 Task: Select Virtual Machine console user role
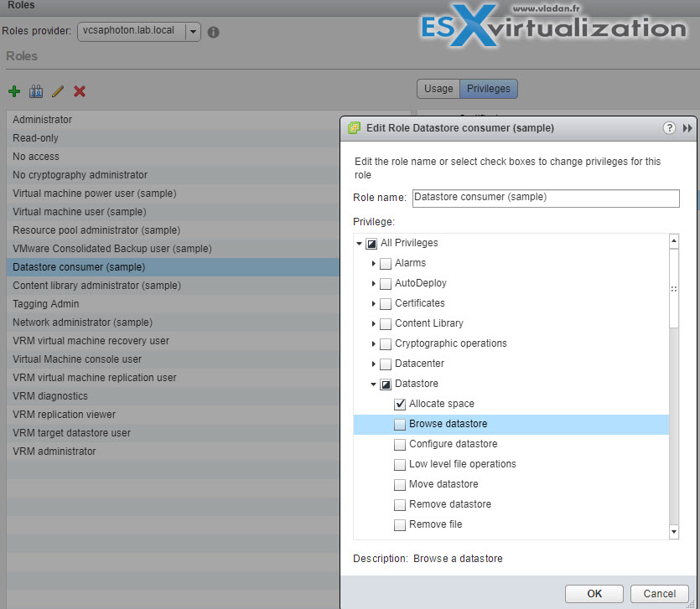pos(174,359)
